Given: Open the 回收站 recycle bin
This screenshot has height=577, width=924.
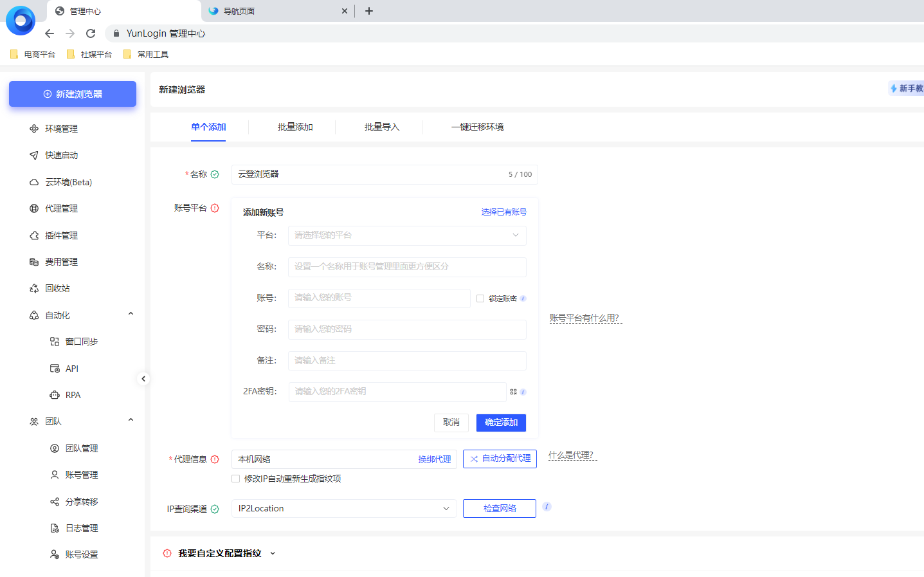Looking at the screenshot, I should 62,288.
